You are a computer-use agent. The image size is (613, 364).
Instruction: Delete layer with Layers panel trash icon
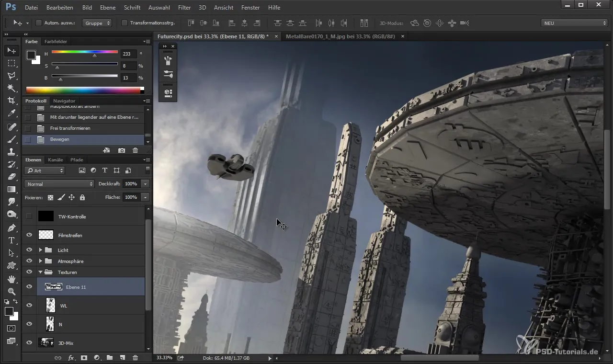click(x=135, y=358)
